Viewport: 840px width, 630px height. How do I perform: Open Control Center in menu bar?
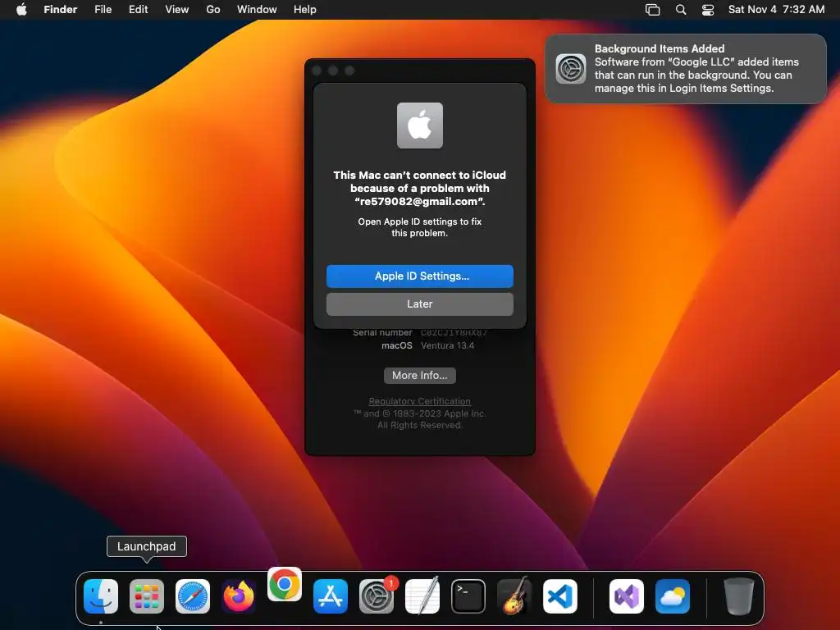tap(708, 9)
